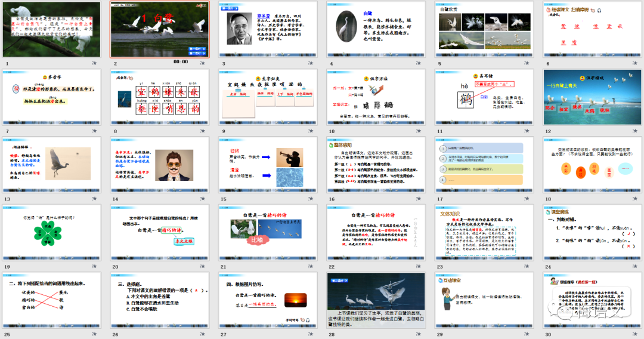Click the animation star icon under slide 5
Screen dimensions: 644x339
point(527,63)
